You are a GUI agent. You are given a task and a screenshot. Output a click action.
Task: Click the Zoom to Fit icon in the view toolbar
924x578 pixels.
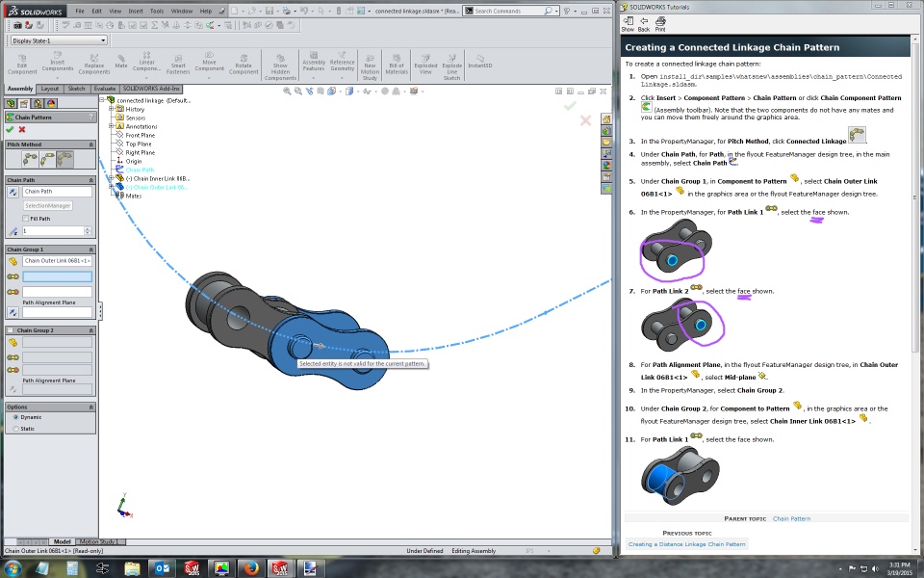point(287,92)
